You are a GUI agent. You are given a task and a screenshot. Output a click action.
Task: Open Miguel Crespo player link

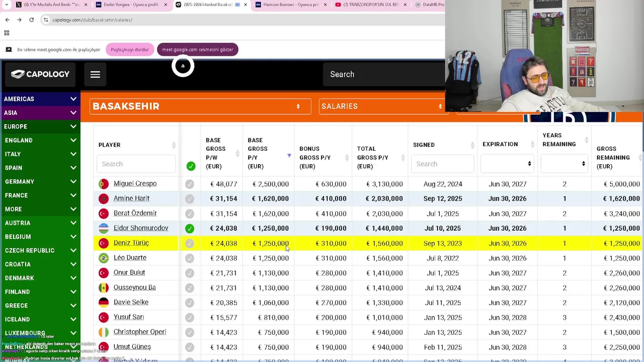[x=135, y=184]
